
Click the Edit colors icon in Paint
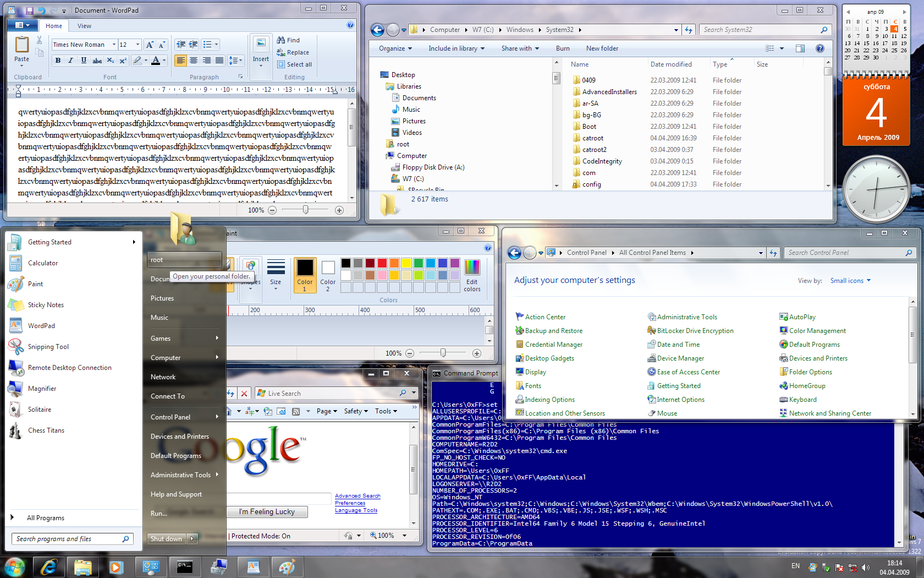(472, 268)
